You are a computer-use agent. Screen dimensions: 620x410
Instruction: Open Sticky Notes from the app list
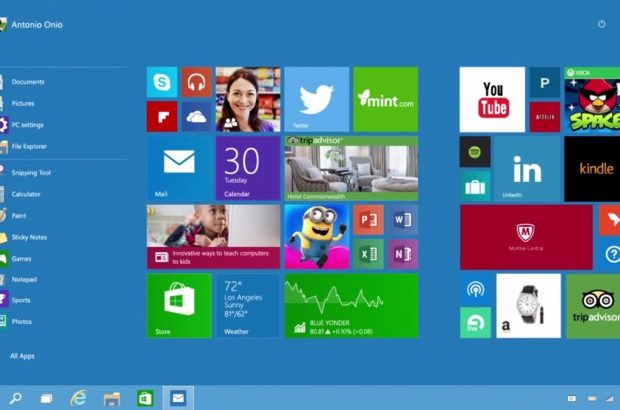pyautogui.click(x=28, y=237)
